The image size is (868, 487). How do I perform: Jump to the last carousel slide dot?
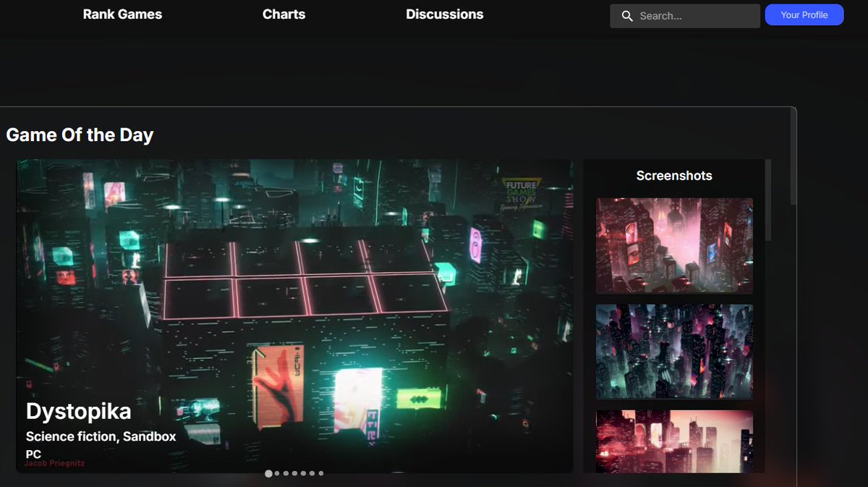point(320,473)
